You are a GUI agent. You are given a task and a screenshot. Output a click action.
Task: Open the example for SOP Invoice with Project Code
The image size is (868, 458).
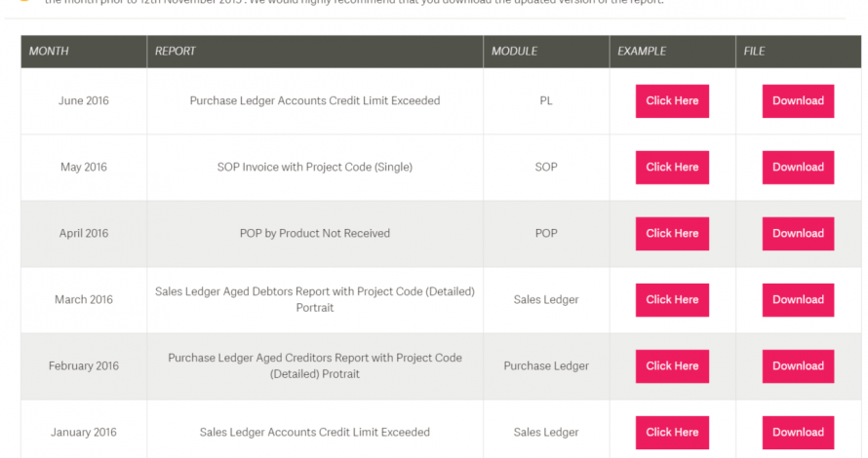click(x=672, y=167)
